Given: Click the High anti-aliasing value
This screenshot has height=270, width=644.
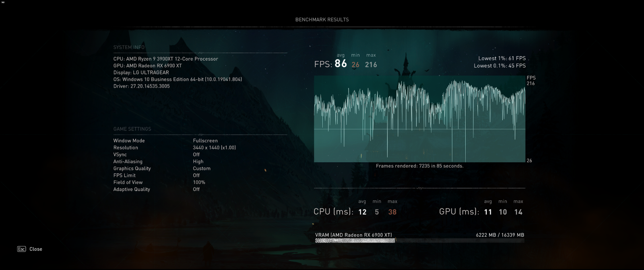Looking at the screenshot, I should pos(198,162).
